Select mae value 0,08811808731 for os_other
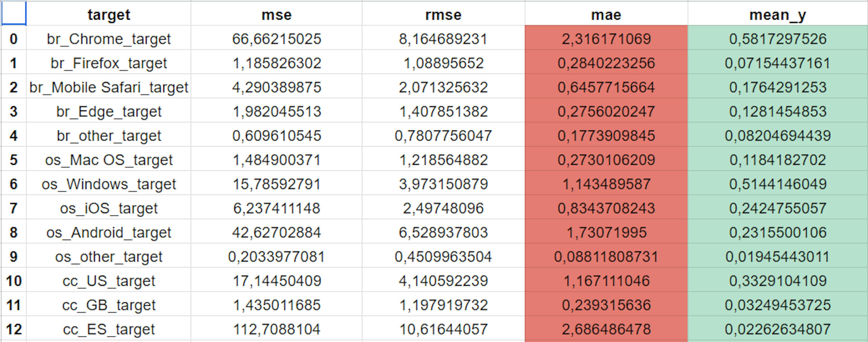Image resolution: width=868 pixels, height=342 pixels. point(606,257)
